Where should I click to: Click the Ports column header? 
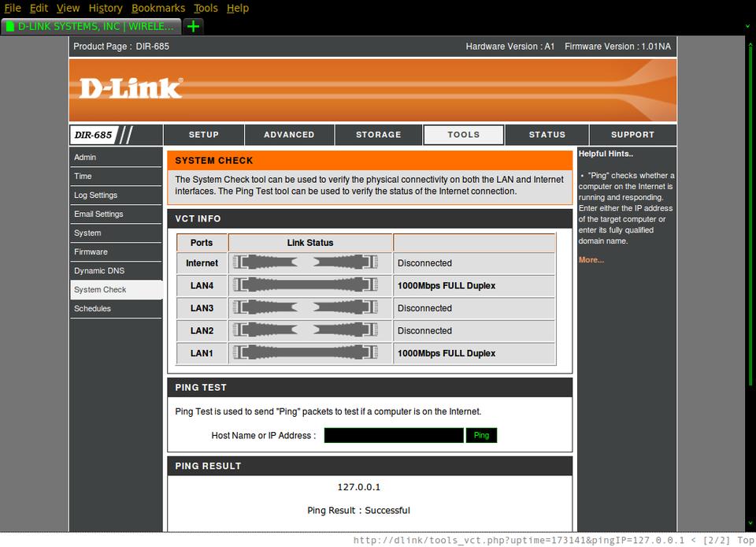202,243
